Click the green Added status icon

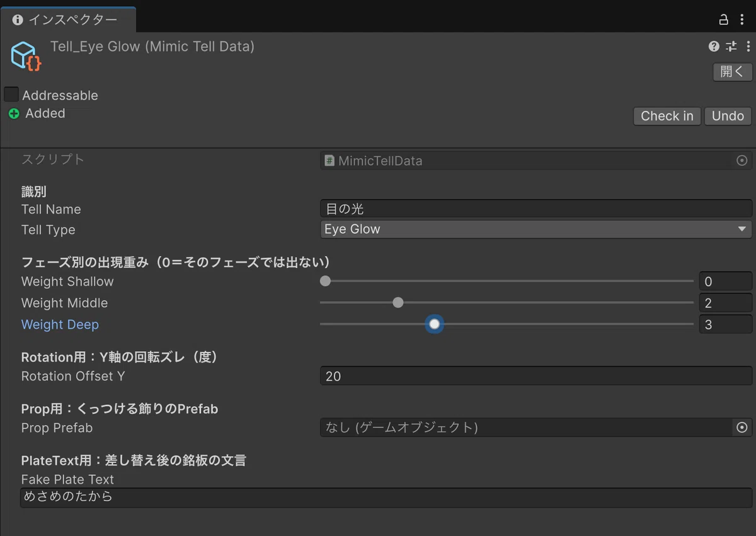[x=14, y=114]
